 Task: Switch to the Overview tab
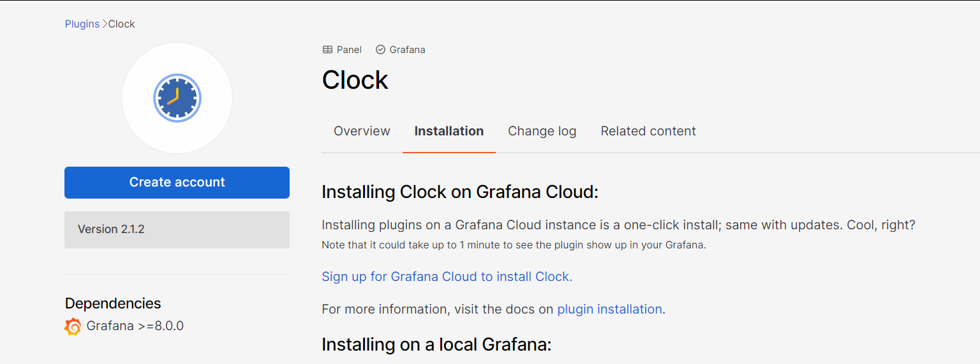pyautogui.click(x=362, y=131)
